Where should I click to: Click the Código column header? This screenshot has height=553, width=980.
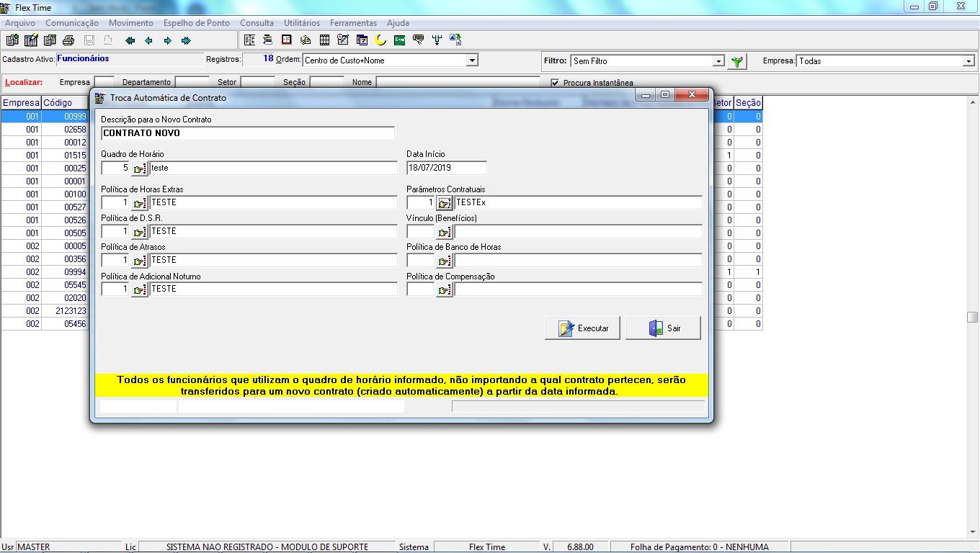pyautogui.click(x=63, y=103)
